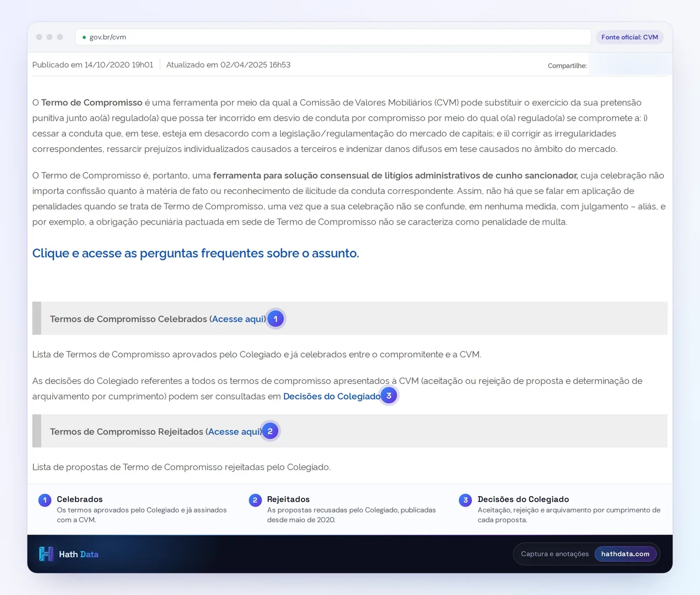Screen dimensions: 700x595
Task: Click the "Compartilhe:" label
Action: pos(567,66)
